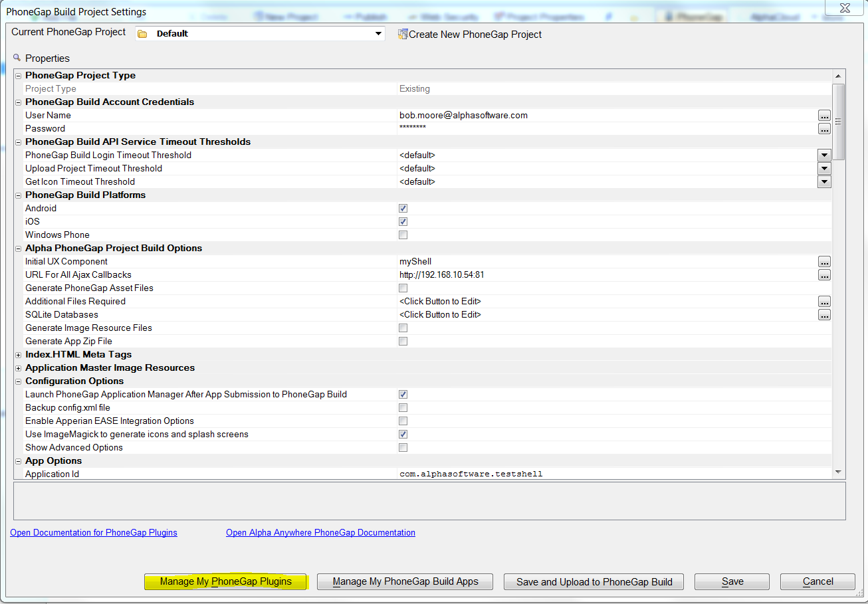The image size is (868, 604).
Task: Select the Additional Files Required row label
Action: pos(75,302)
